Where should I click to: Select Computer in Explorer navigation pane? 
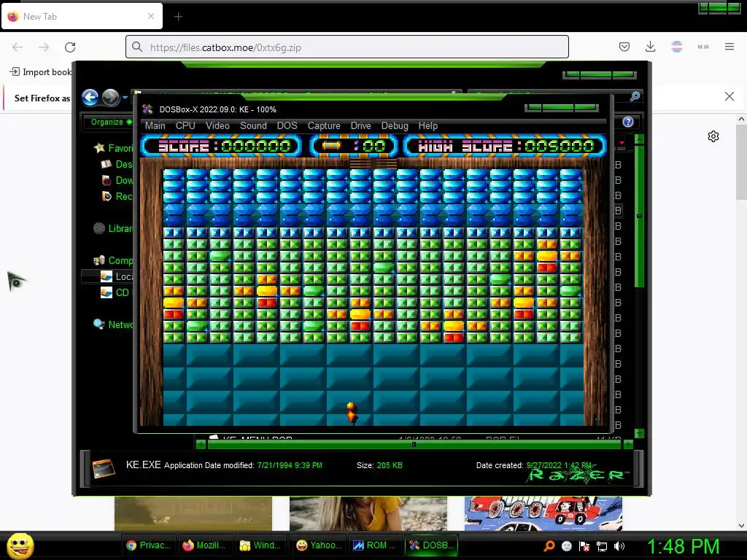(113, 260)
